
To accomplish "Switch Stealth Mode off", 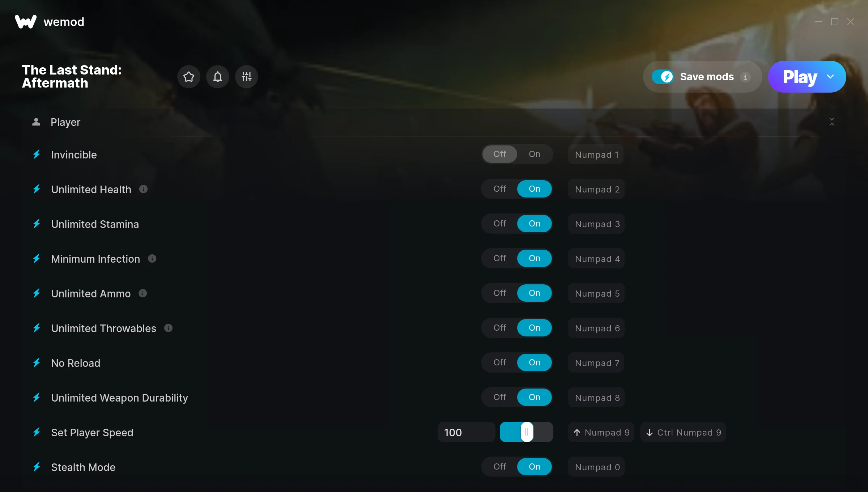I will point(500,467).
